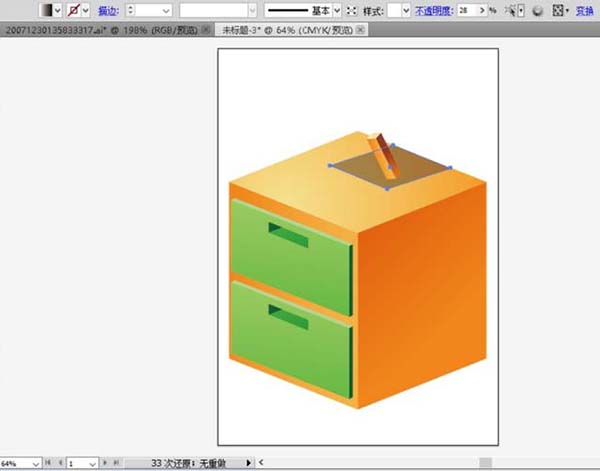600x471 pixels.
Task: Close the 20071230135833317.ai tab
Action: click(x=205, y=29)
